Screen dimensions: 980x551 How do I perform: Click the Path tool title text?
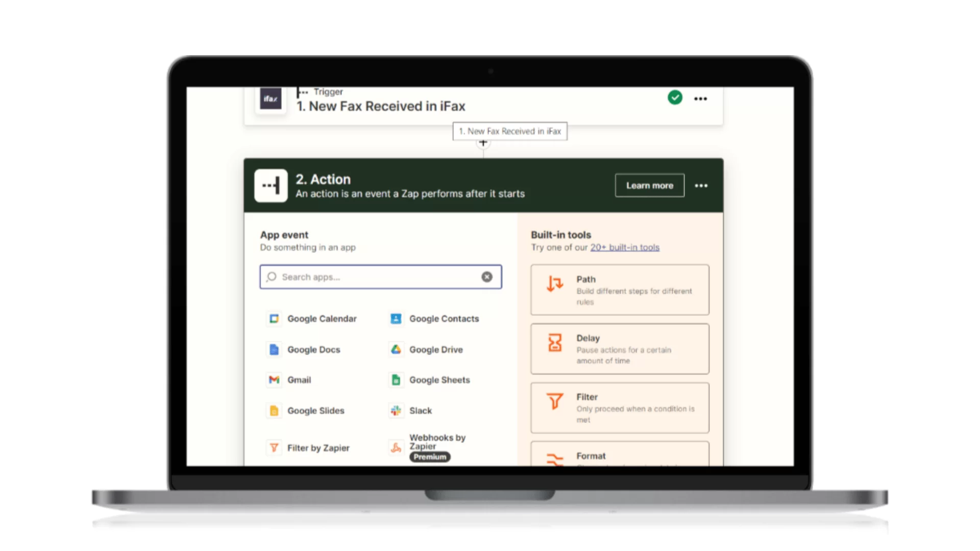(x=586, y=280)
